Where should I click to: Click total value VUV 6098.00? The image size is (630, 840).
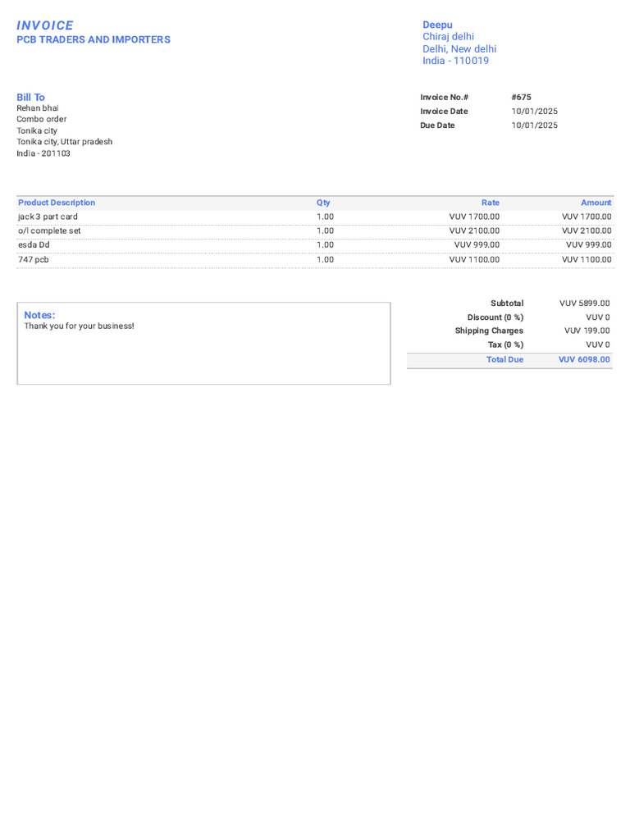click(x=584, y=359)
